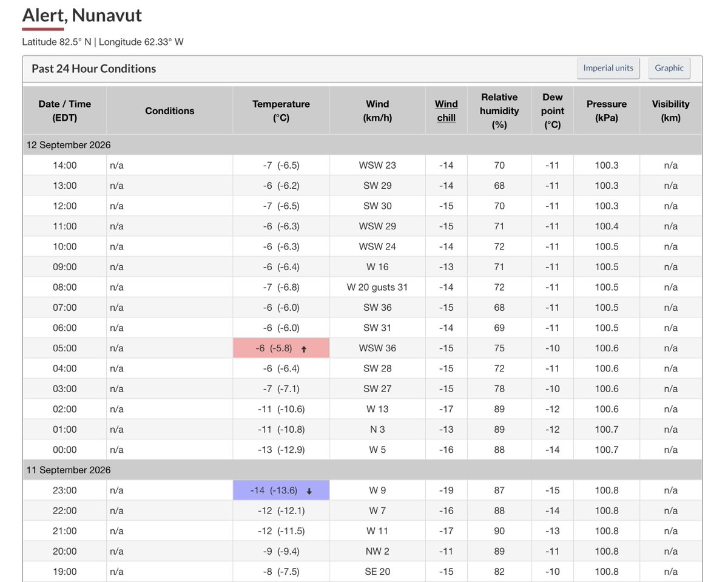Click wind value W 20 gusts 31
The image size is (728, 582).
click(377, 287)
